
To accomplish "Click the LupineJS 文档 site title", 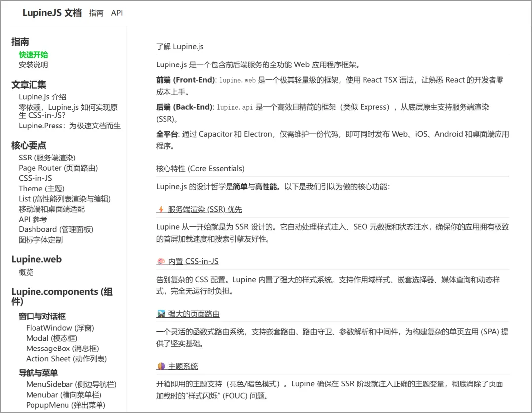I will click(x=52, y=13).
